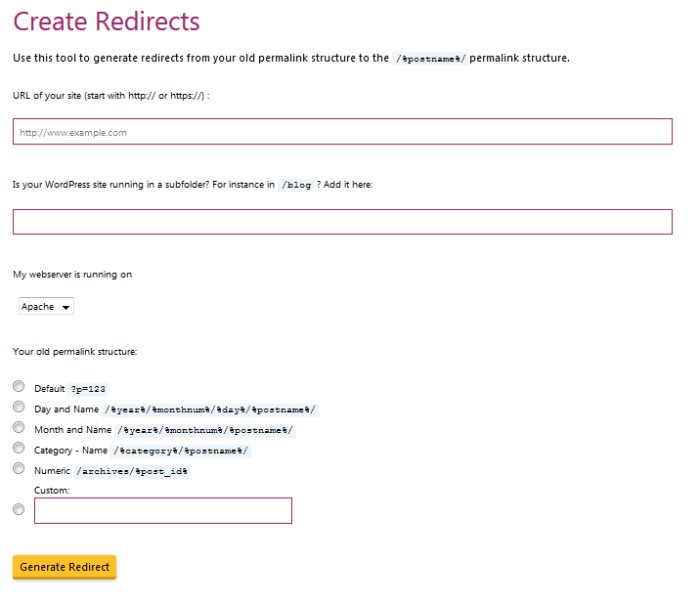700x604 pixels.
Task: Select the Month and Name radio button
Action: pyautogui.click(x=19, y=428)
